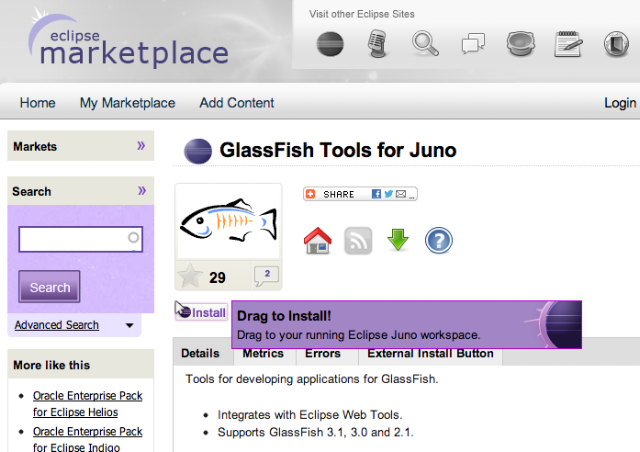Screen dimensions: 640x452
Task: Click the Install button
Action: coord(201,312)
